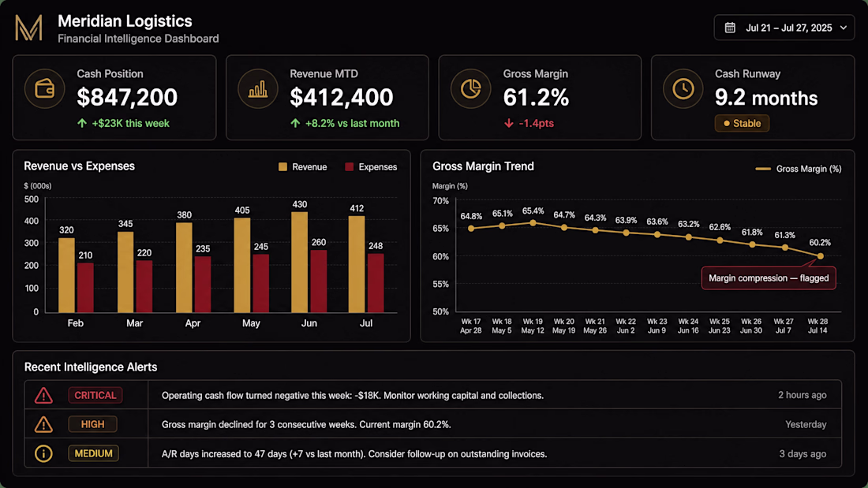Click the 61.2% gross margin value
Screen dimensions: 868x488
coord(536,98)
